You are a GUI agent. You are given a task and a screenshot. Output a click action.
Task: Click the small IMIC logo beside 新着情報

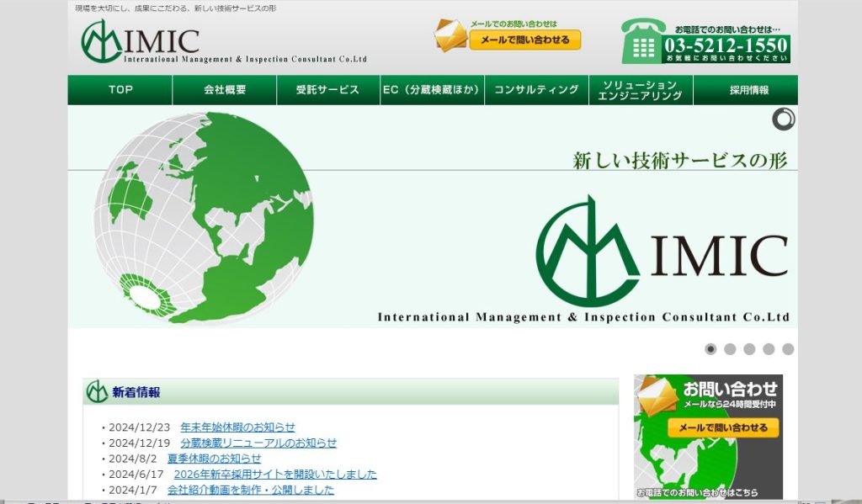(x=97, y=391)
